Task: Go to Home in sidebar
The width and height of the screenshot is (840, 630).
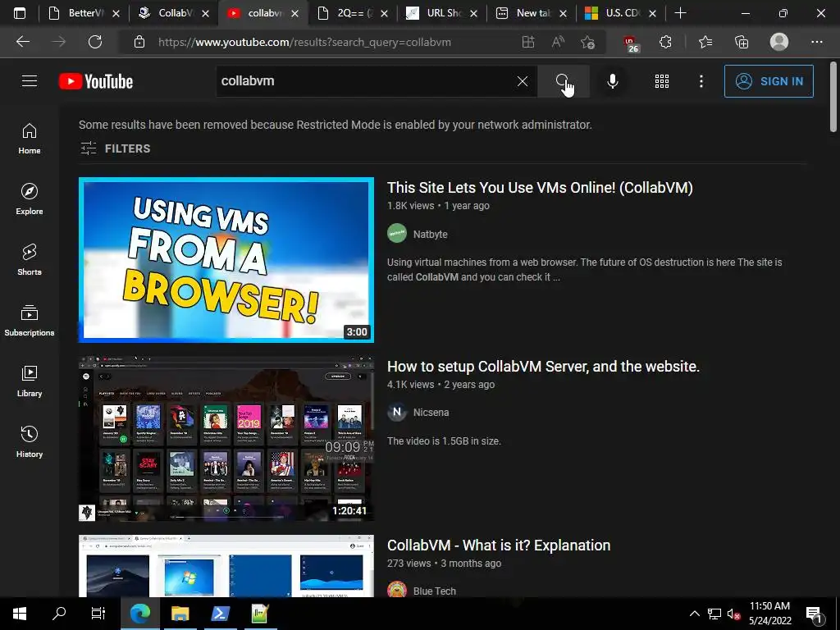Action: [x=30, y=139]
